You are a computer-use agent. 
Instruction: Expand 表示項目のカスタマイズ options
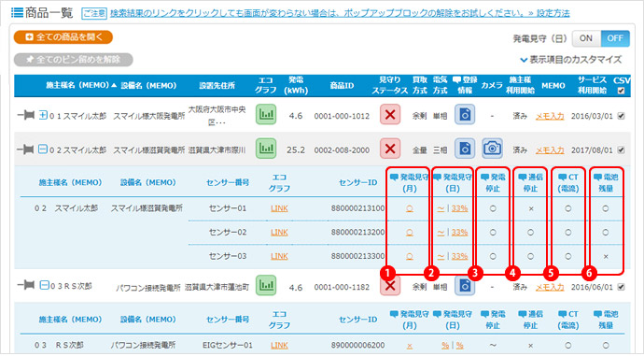(571, 60)
